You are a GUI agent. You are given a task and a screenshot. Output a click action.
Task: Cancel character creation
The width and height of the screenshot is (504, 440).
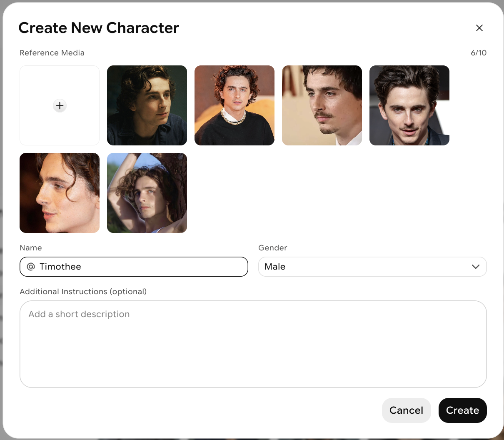(x=406, y=410)
